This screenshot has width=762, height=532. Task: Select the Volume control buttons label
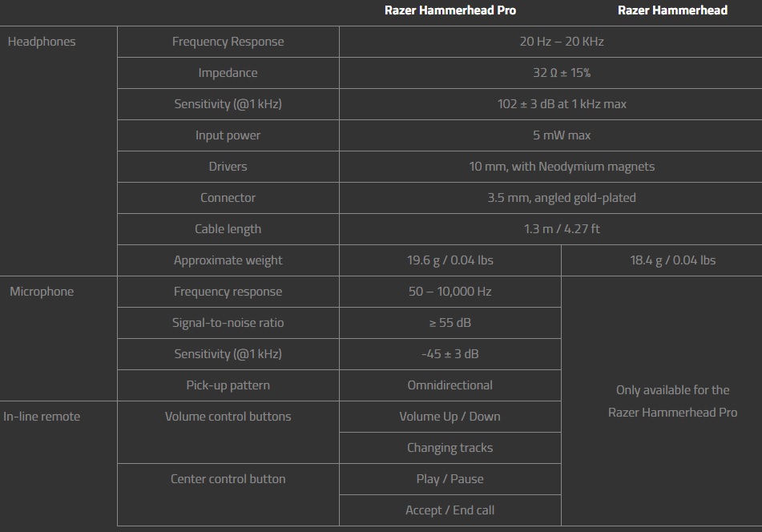[x=228, y=417]
